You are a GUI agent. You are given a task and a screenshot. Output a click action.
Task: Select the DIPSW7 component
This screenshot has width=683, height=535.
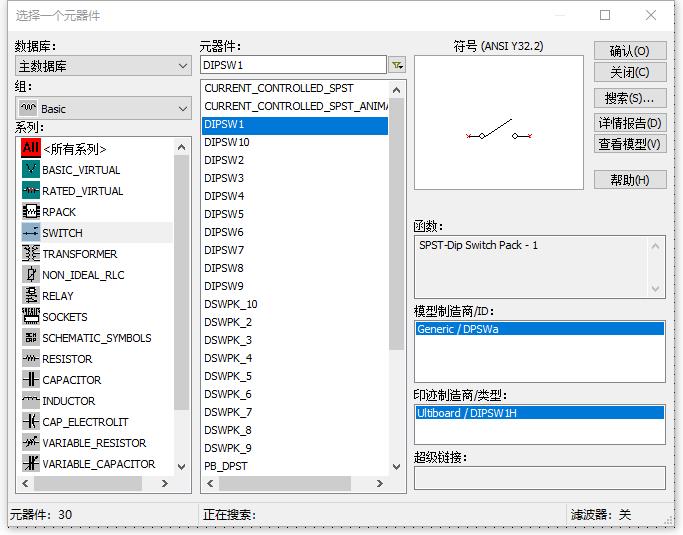tap(295, 250)
